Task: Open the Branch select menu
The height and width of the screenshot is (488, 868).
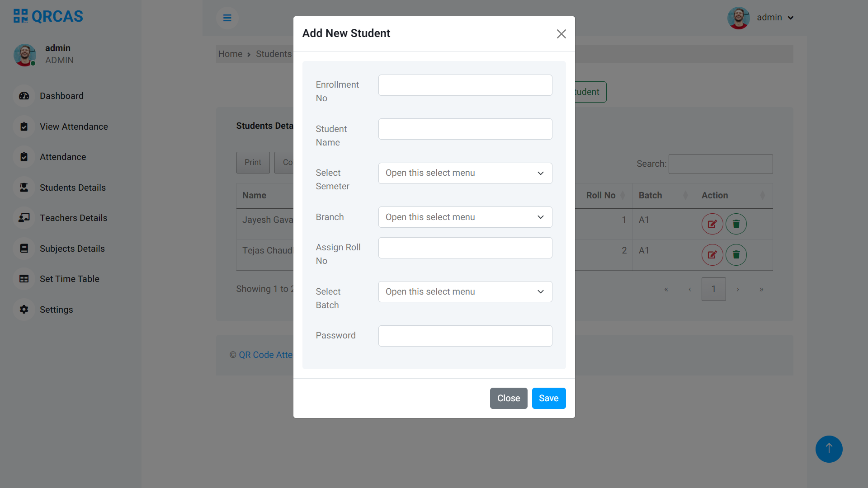Action: pos(465,217)
